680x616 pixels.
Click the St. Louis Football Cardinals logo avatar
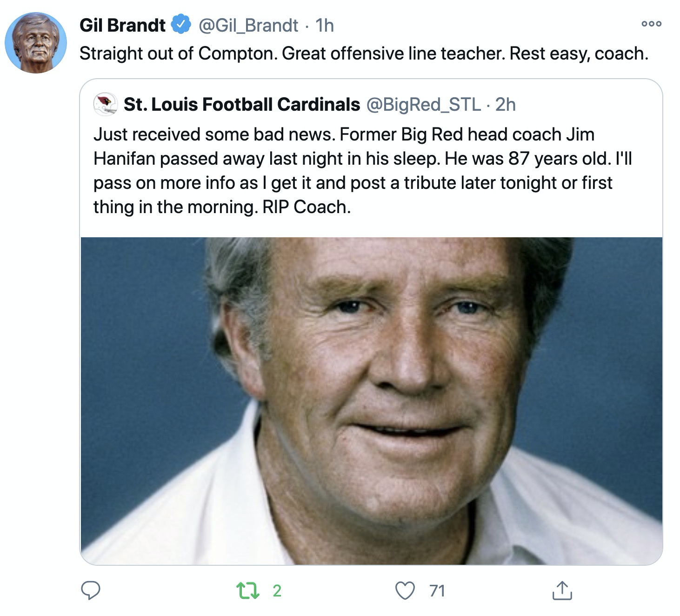105,104
